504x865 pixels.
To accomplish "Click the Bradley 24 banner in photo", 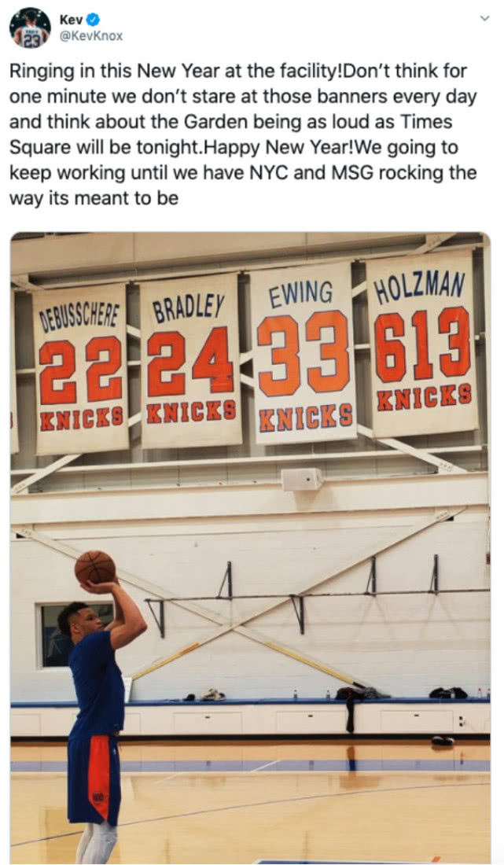I will tap(190, 359).
